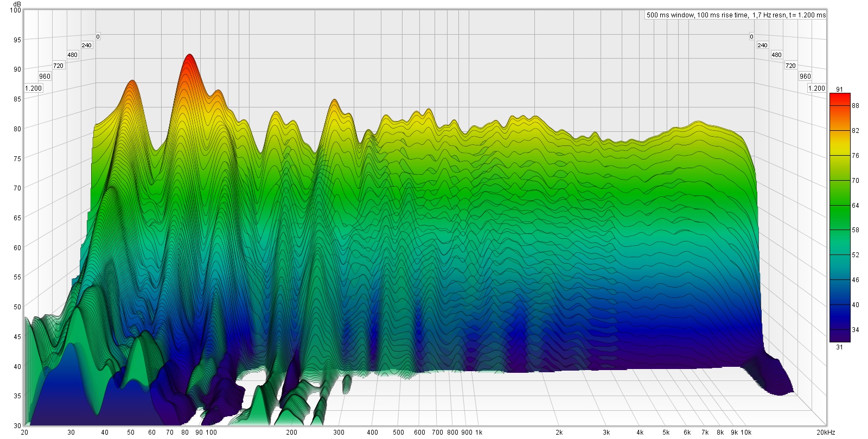
Task: Click the left time axis 1.200 label
Action: click(x=33, y=88)
